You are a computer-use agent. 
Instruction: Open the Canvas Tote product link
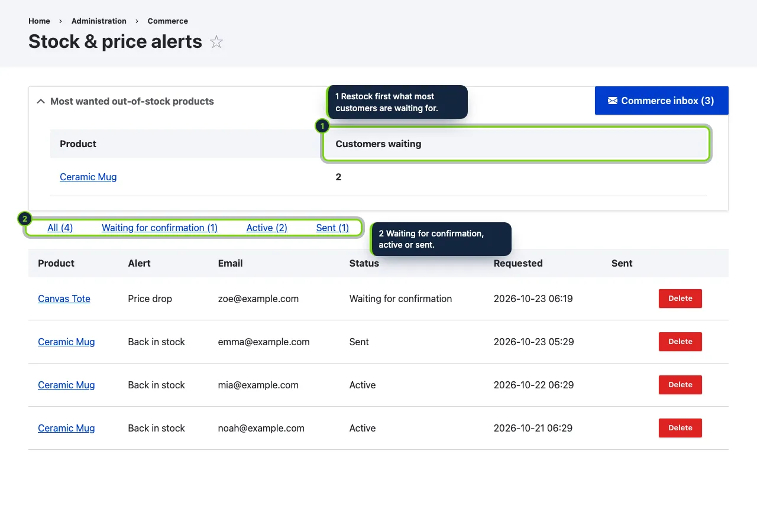(x=64, y=299)
